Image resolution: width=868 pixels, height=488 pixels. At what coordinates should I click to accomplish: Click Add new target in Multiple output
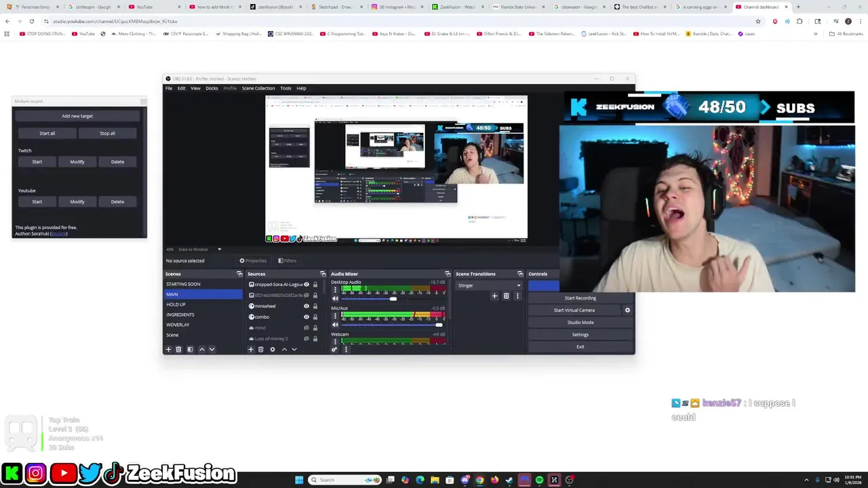[77, 116]
